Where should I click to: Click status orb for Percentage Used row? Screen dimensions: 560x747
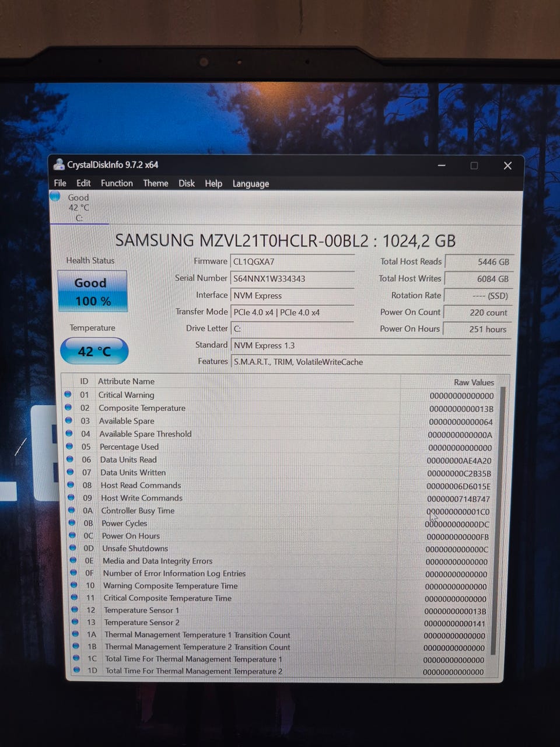70,446
